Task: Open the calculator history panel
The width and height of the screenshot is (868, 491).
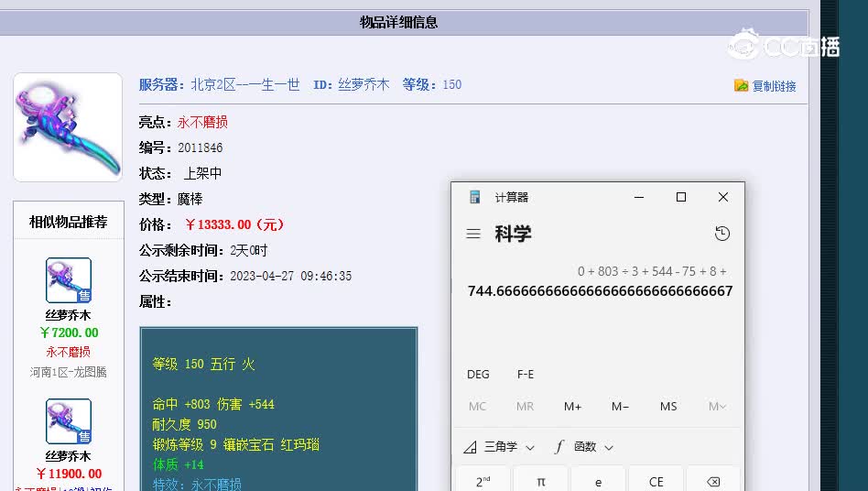Action: coord(722,234)
